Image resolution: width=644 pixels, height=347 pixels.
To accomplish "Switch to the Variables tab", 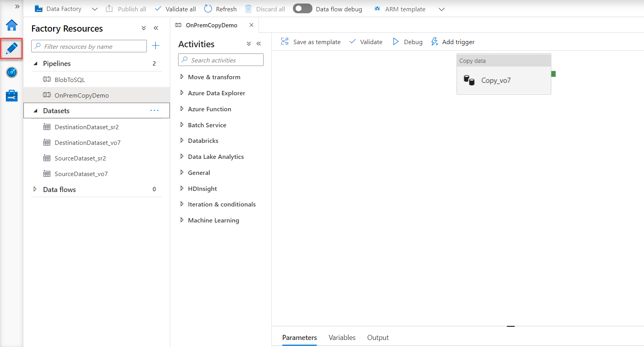I will (342, 338).
